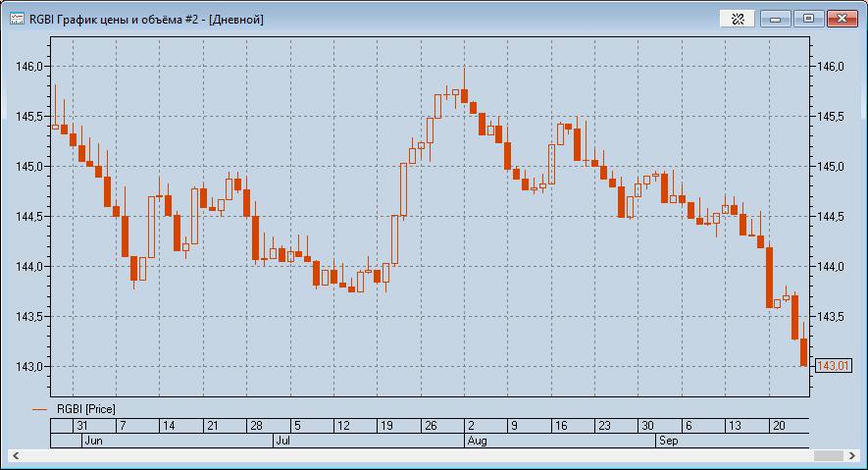This screenshot has width=868, height=470.
Task: Click the Sep month label on the timeline
Action: pos(668,442)
